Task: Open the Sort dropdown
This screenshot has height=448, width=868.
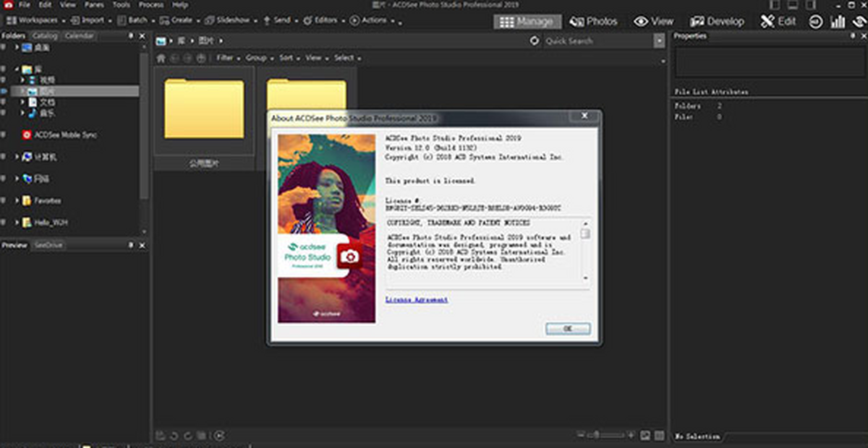Action: click(289, 58)
